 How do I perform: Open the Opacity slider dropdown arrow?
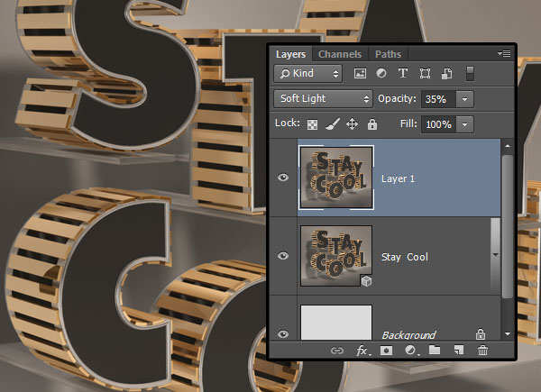pos(464,99)
